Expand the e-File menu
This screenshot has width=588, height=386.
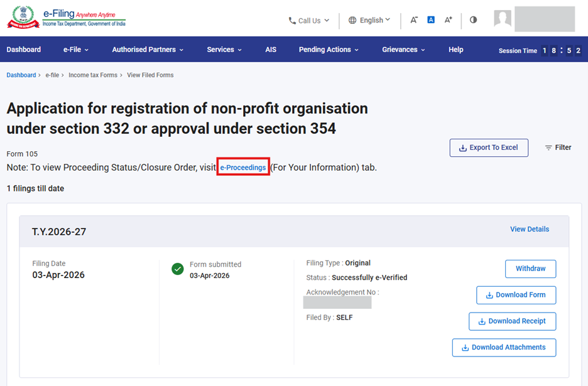(x=76, y=50)
